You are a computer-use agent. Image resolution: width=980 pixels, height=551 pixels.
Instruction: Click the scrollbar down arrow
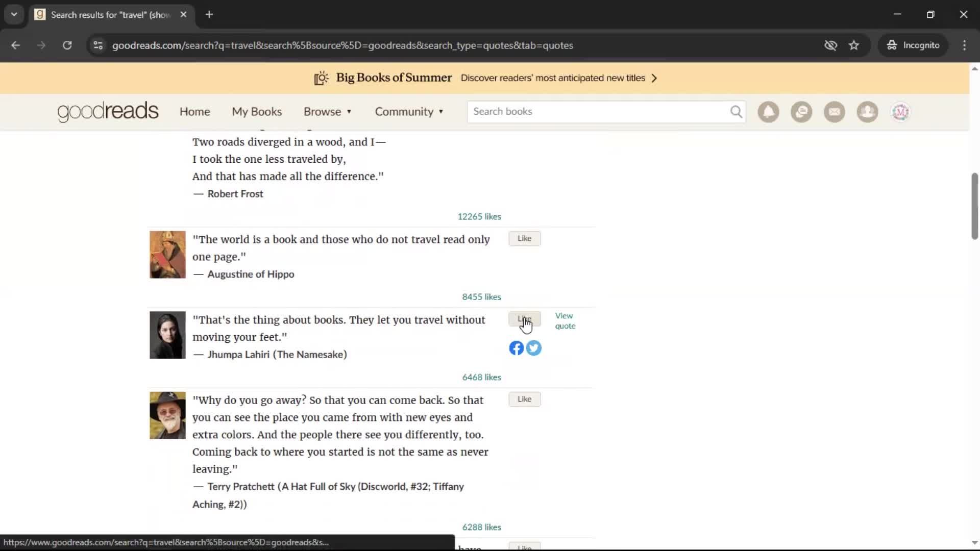(974, 543)
